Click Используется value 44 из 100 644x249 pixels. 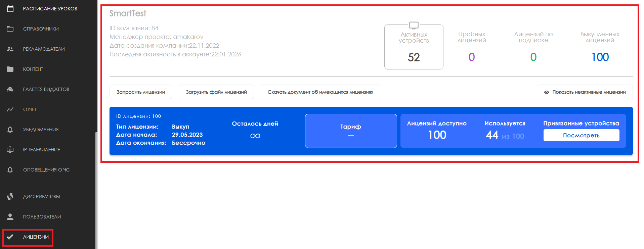click(x=505, y=135)
